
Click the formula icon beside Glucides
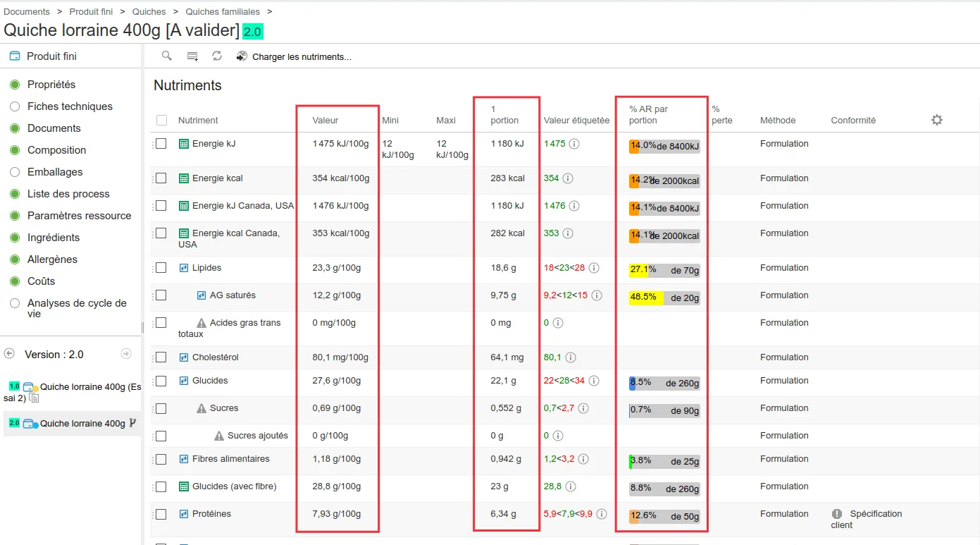click(184, 381)
